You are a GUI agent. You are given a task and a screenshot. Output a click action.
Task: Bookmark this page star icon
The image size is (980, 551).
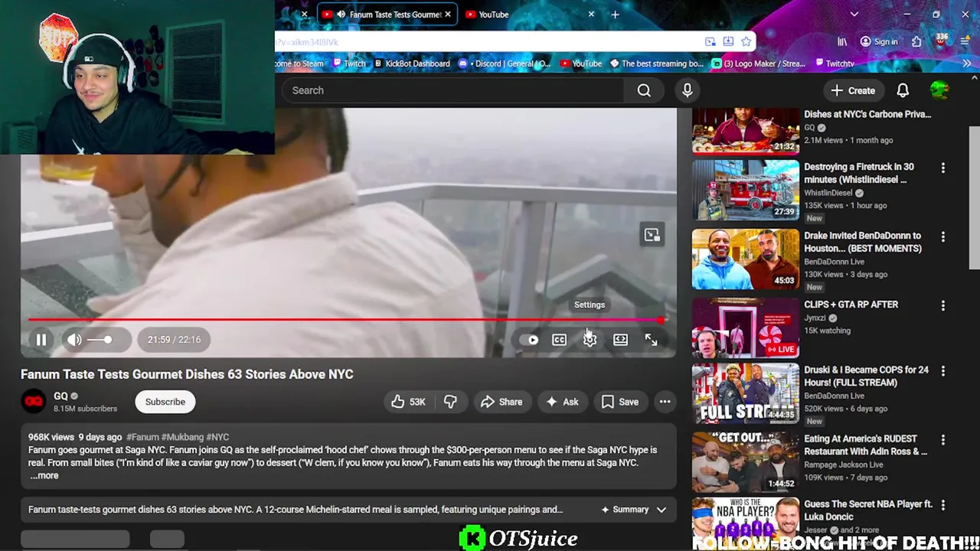[x=746, y=42]
